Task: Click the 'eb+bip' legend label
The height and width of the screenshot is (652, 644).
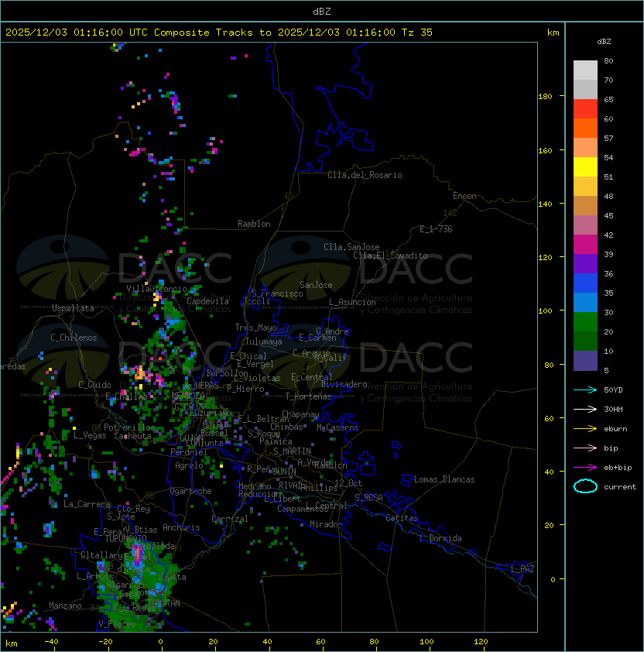Action: [x=618, y=468]
